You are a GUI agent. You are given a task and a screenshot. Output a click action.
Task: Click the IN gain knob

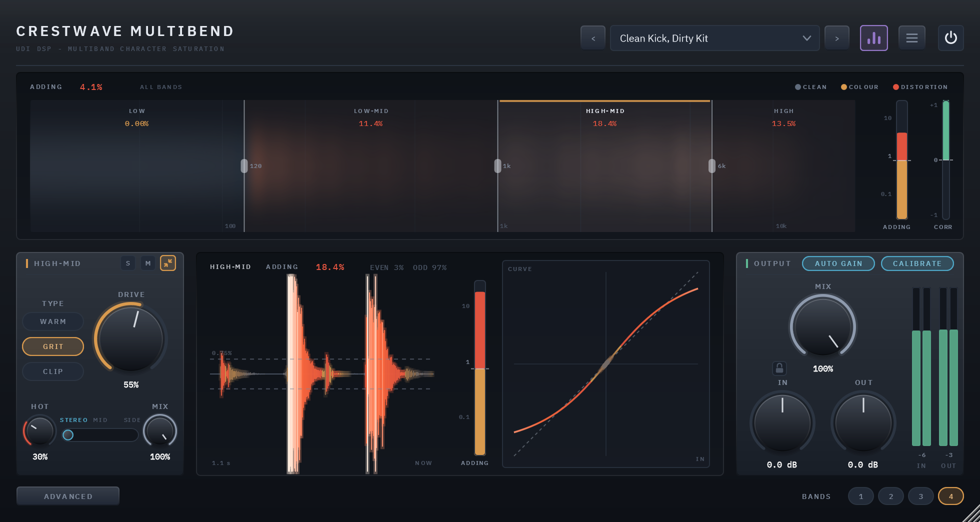pos(782,422)
